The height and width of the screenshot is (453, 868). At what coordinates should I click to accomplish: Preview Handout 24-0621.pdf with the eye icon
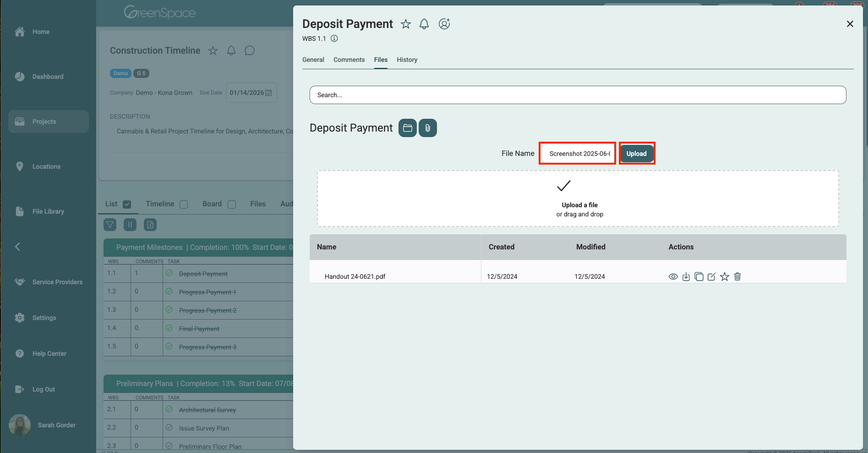pos(673,276)
